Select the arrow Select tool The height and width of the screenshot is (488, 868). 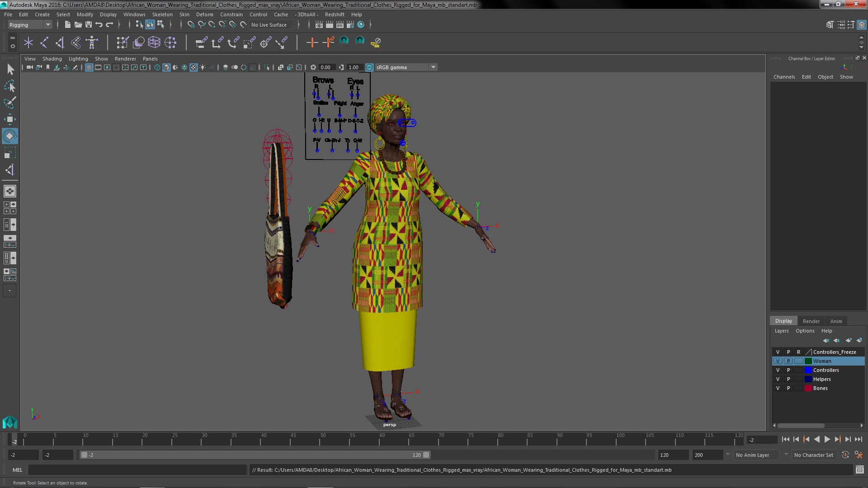[x=10, y=69]
